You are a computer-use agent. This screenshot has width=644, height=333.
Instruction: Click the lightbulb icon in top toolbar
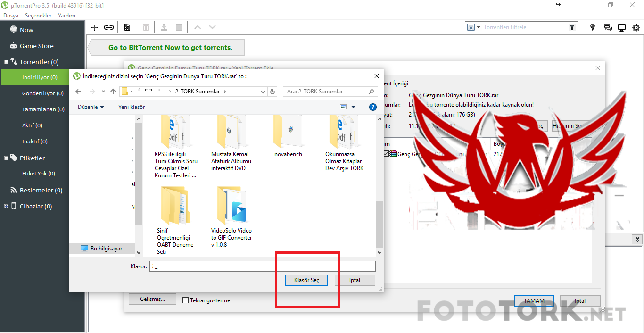pos(593,27)
